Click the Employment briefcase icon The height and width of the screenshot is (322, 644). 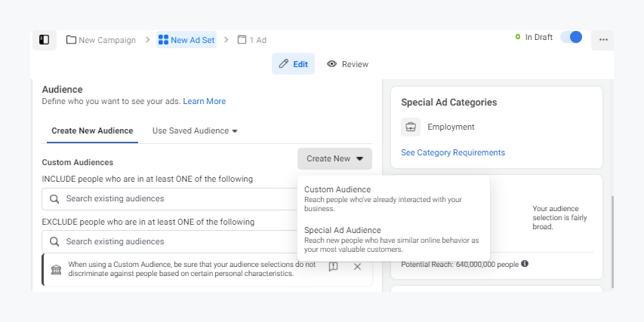pos(411,127)
